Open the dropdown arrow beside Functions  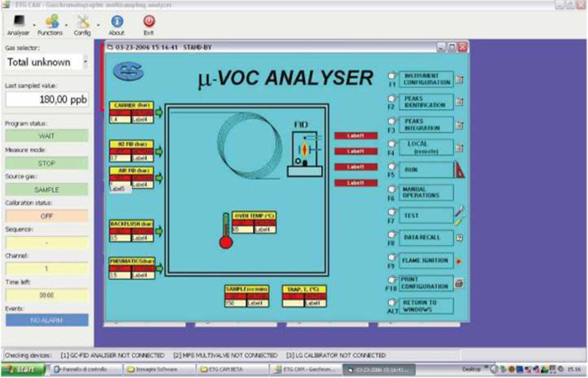point(67,24)
